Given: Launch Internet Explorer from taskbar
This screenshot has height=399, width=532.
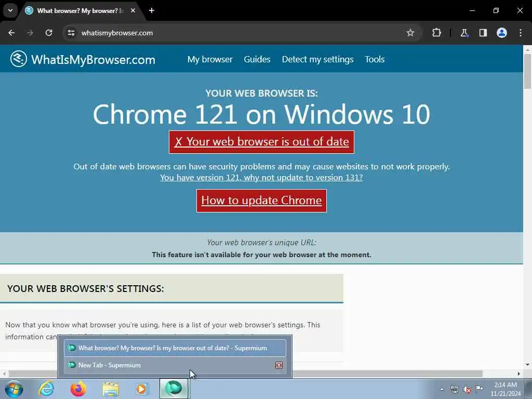Looking at the screenshot, I should click(46, 389).
